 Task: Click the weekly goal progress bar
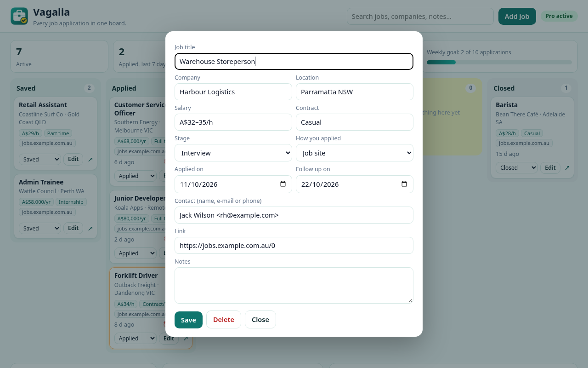pyautogui.click(x=499, y=62)
